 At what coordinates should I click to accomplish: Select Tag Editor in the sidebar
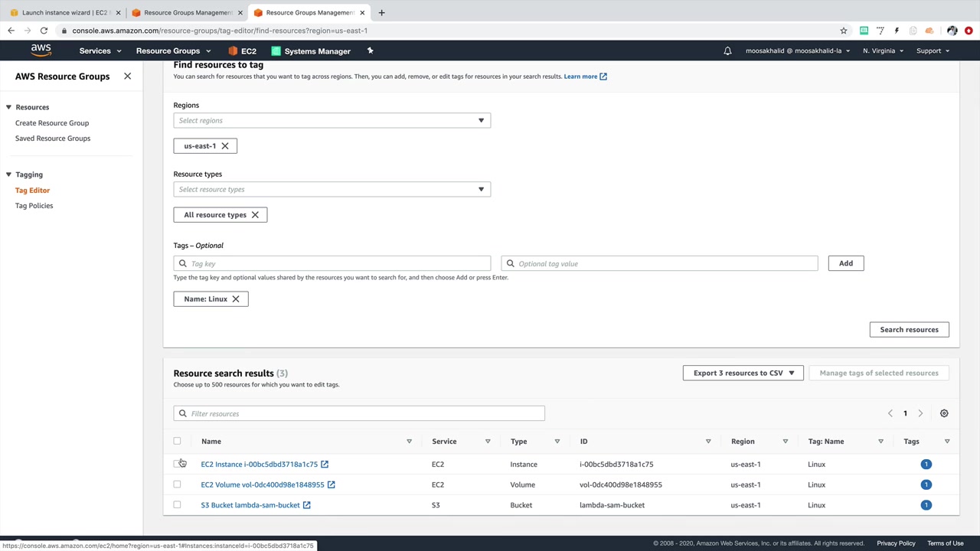(32, 191)
